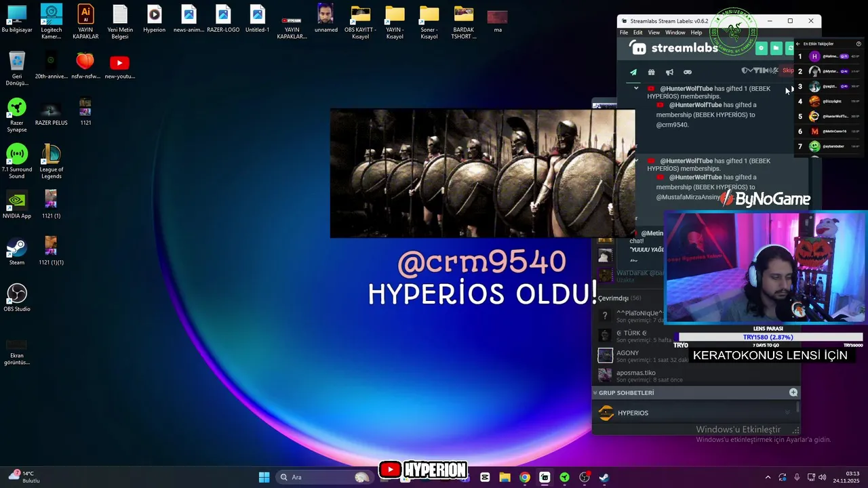Open the File menu in Stream Labels
868x488 pixels.
624,33
